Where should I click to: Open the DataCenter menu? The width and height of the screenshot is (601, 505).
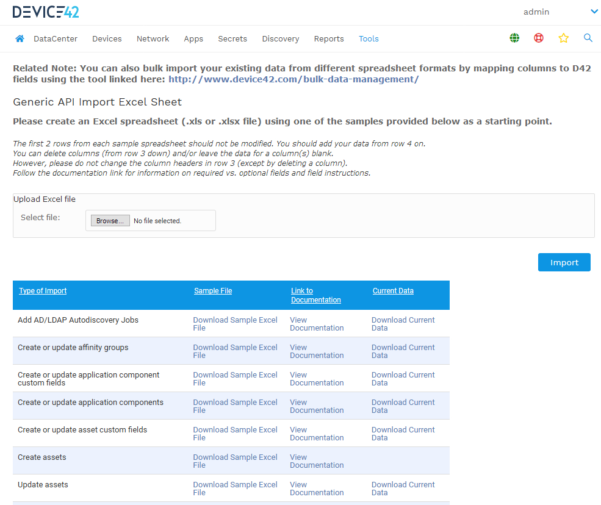click(x=55, y=39)
